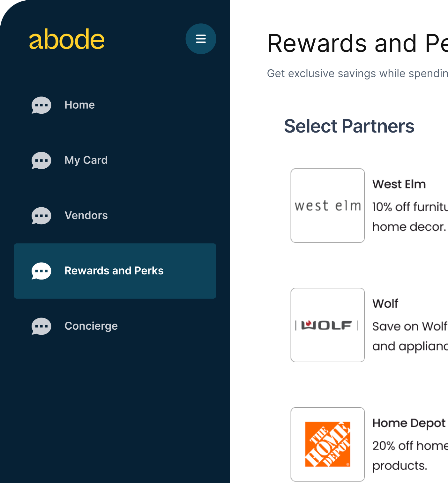
Task: Click the chat bubble icon for Rewards and Perks
Action: [41, 271]
